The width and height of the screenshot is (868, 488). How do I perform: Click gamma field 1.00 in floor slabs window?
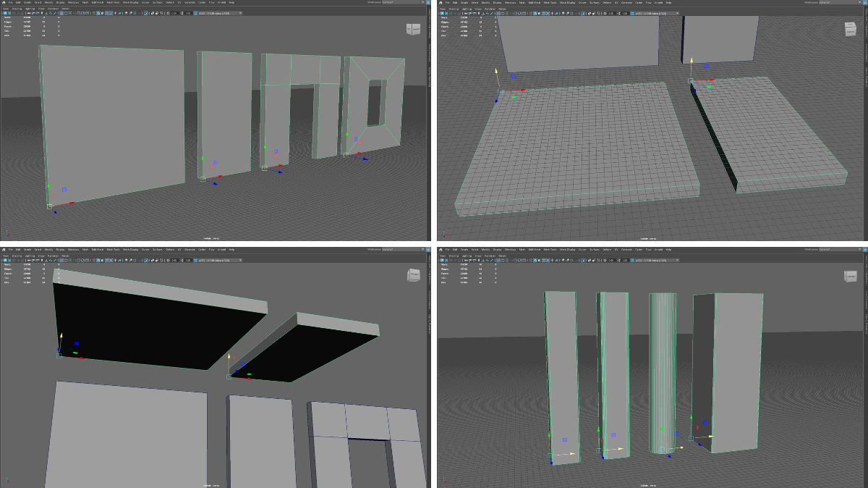[x=627, y=13]
